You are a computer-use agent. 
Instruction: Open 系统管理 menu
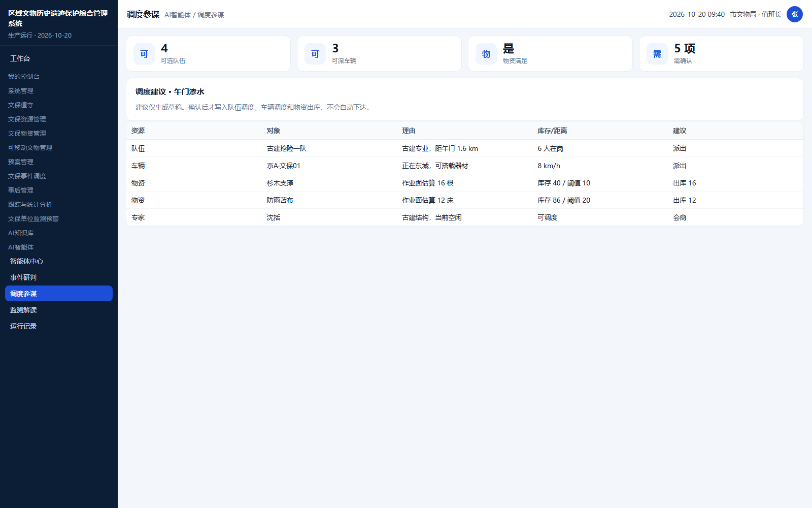pyautogui.click(x=21, y=91)
